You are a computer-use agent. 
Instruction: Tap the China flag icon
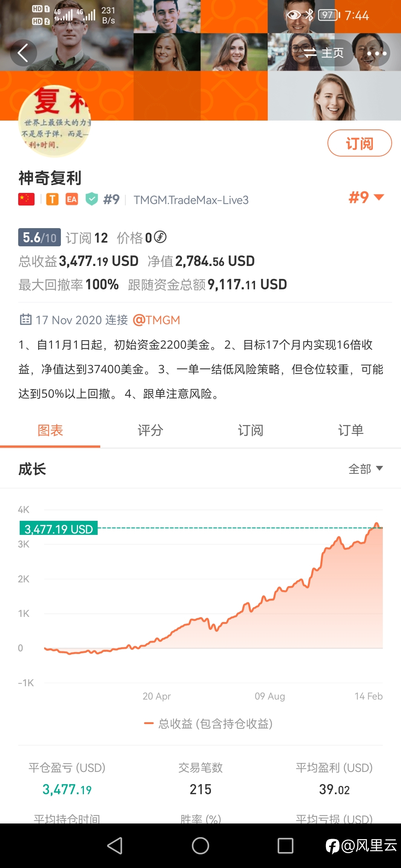pos(26,199)
